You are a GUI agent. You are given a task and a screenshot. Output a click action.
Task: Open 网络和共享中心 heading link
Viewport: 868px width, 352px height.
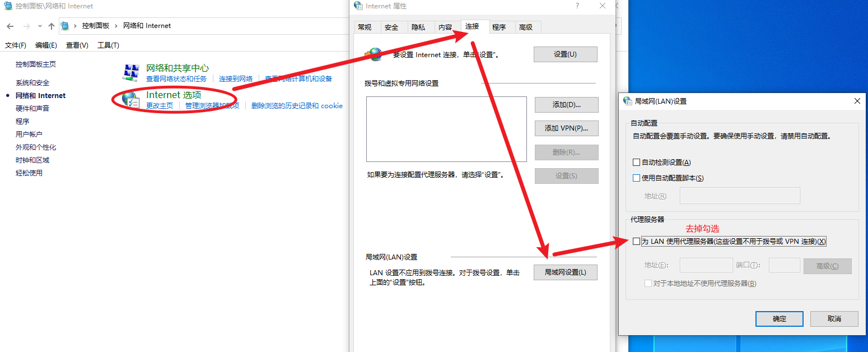(178, 68)
